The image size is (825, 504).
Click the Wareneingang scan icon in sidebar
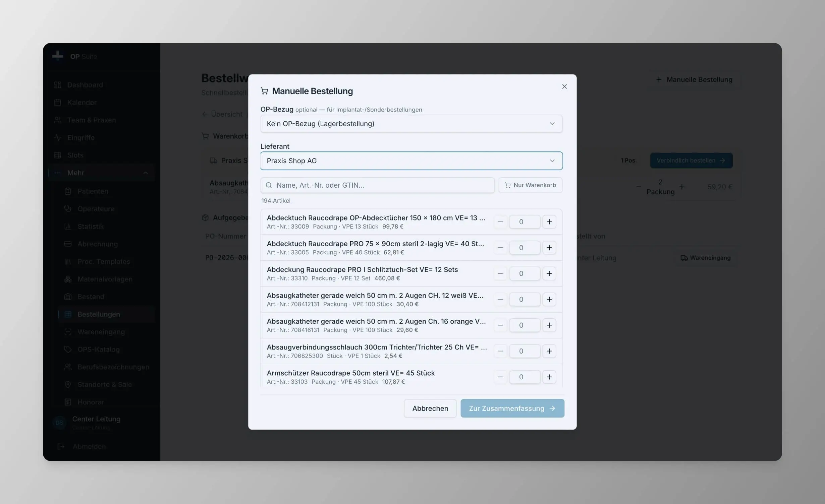(x=68, y=332)
